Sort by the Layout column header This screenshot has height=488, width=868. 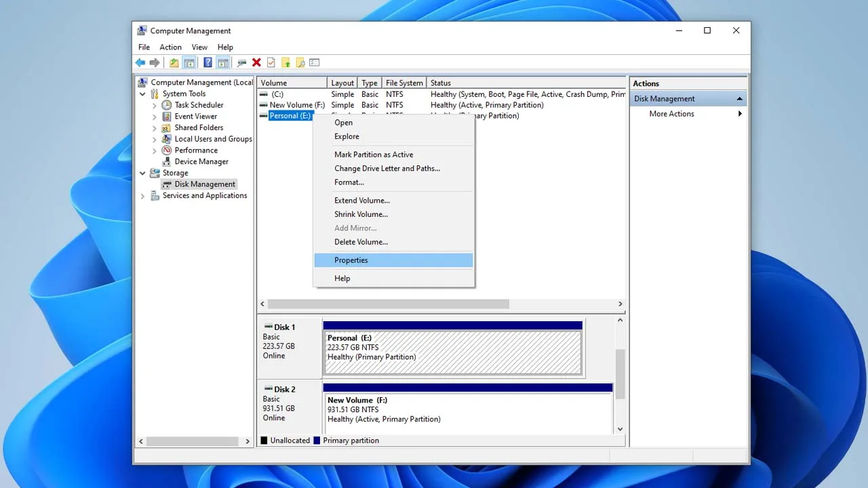point(342,83)
